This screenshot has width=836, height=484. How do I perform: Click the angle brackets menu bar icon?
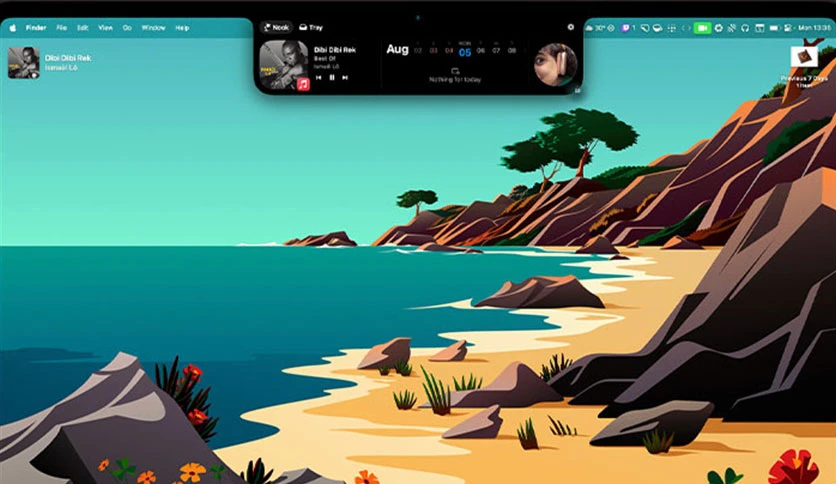686,28
